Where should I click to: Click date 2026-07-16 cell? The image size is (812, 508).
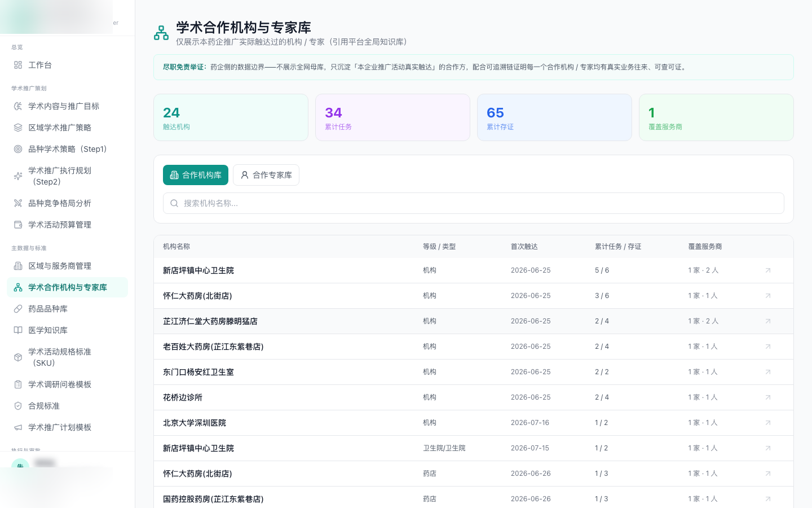[530, 423]
